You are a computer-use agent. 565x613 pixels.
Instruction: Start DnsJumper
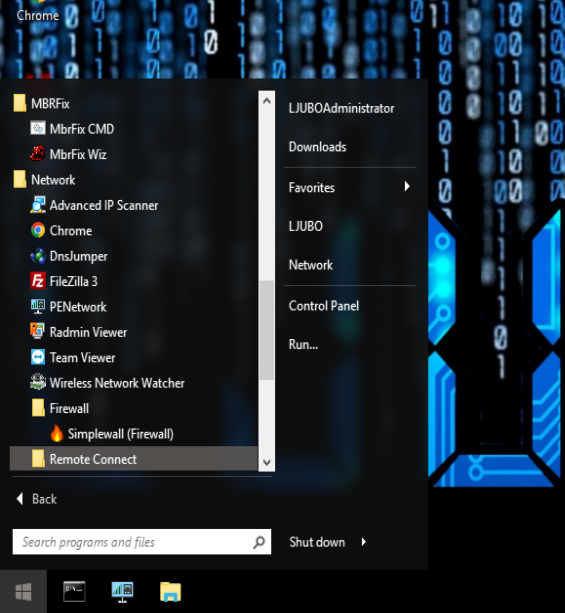133,256
